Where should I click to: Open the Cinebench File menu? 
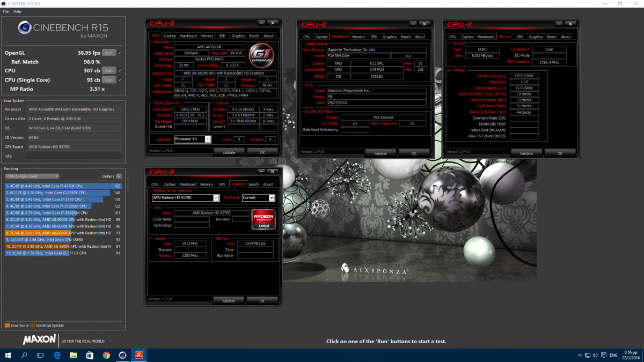click(5, 11)
